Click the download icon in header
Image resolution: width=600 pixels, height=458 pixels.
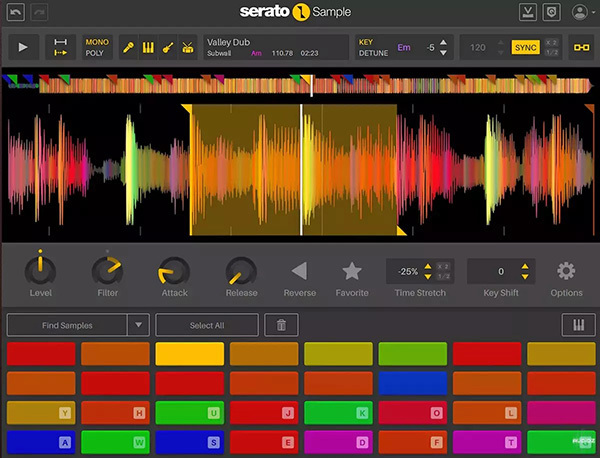coord(528,13)
